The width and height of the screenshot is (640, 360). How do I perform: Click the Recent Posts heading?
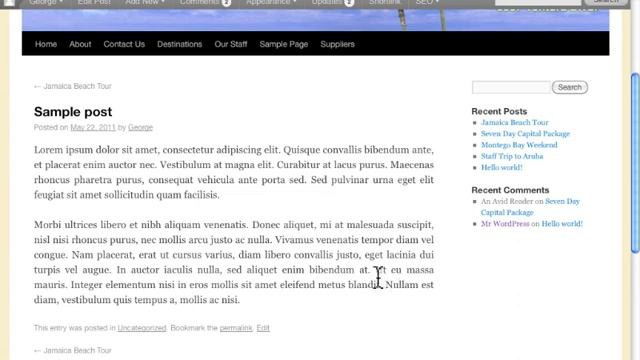[499, 111]
